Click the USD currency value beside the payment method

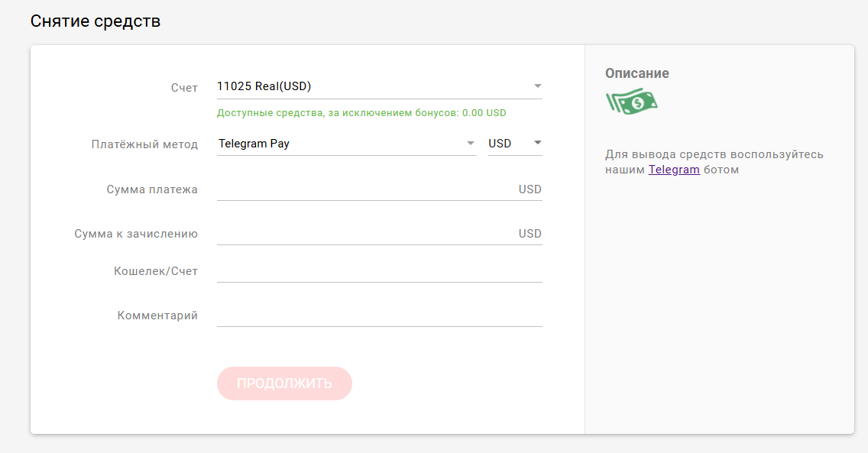pos(500,144)
